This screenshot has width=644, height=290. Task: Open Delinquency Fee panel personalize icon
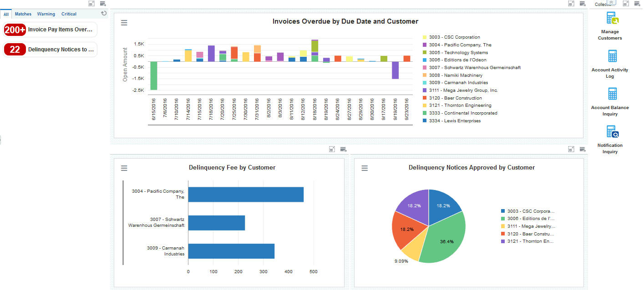pyautogui.click(x=344, y=149)
